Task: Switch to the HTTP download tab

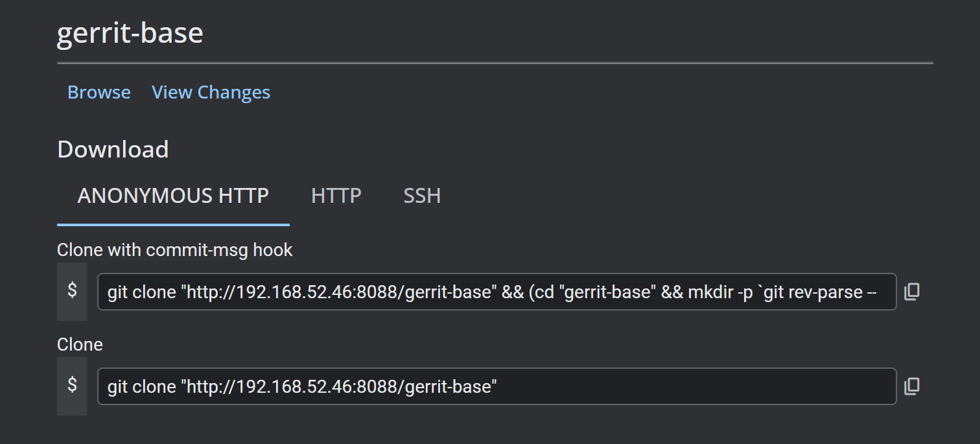Action: [336, 196]
